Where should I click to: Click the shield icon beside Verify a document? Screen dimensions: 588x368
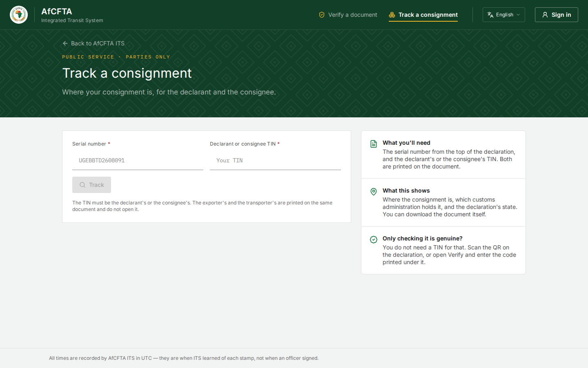pos(322,15)
